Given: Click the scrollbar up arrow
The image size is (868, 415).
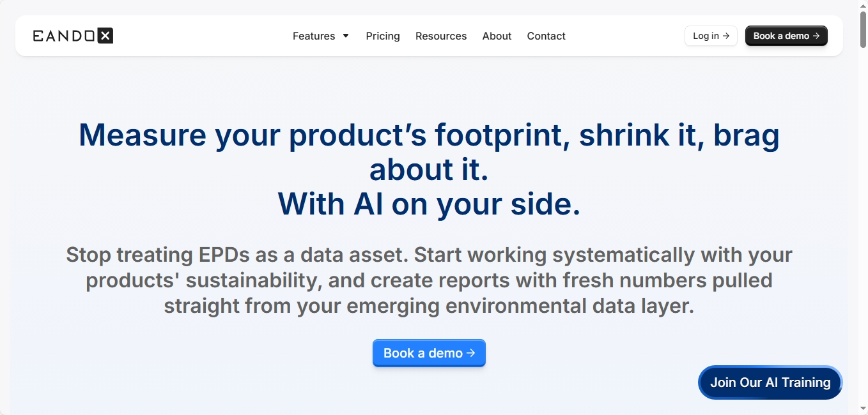Looking at the screenshot, I should click(863, 4).
